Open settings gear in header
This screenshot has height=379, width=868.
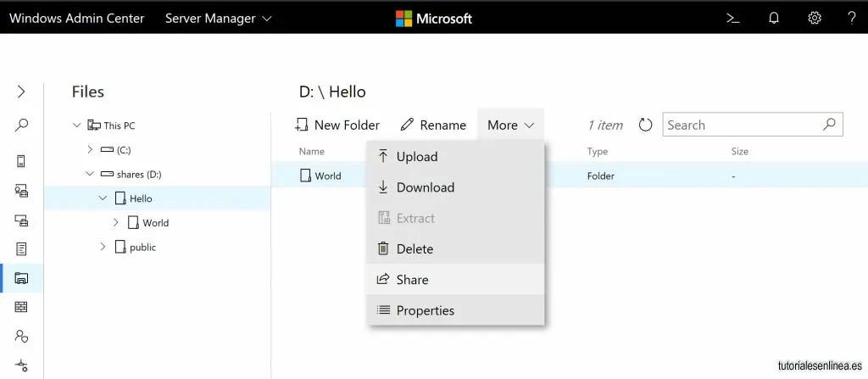815,19
